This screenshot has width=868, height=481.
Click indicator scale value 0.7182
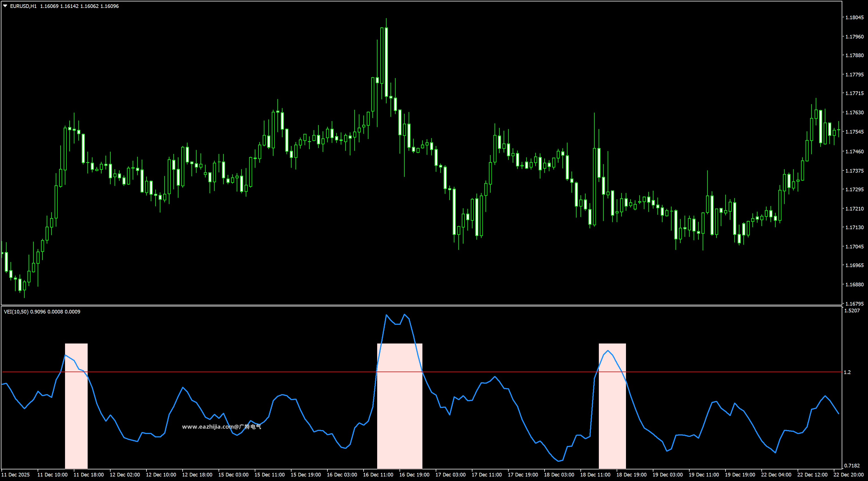[852, 466]
